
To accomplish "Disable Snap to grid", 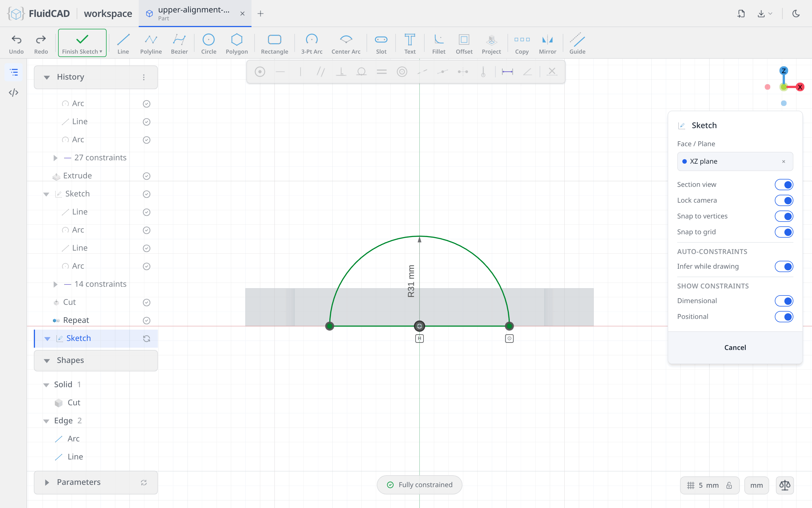I will coord(784,232).
